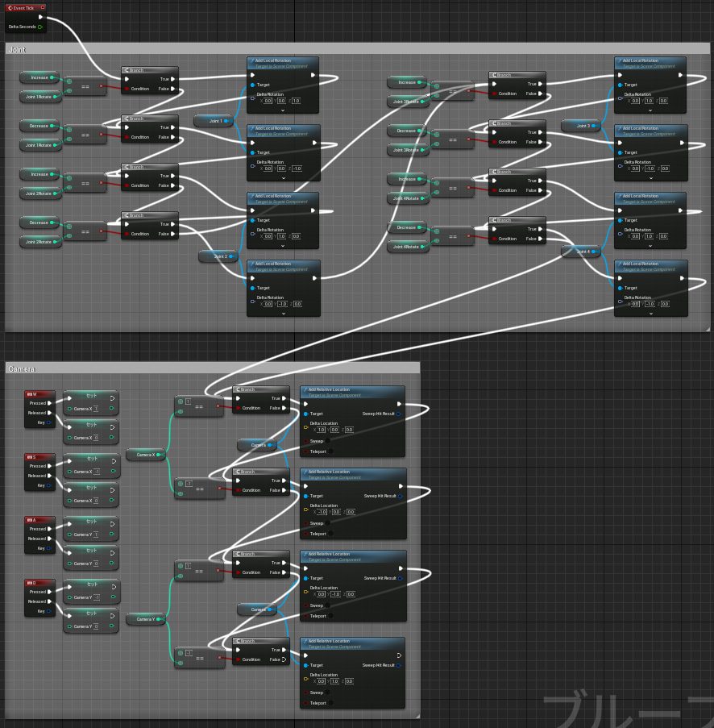Image resolution: width=714 pixels, height=728 pixels.
Task: Click Z field showing 1.0 in Add Local Rotation
Action: click(297, 101)
